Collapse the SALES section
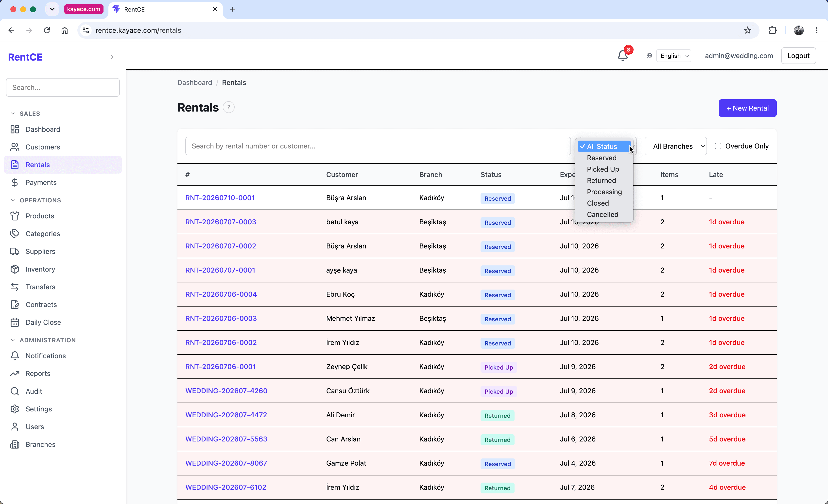 13,114
